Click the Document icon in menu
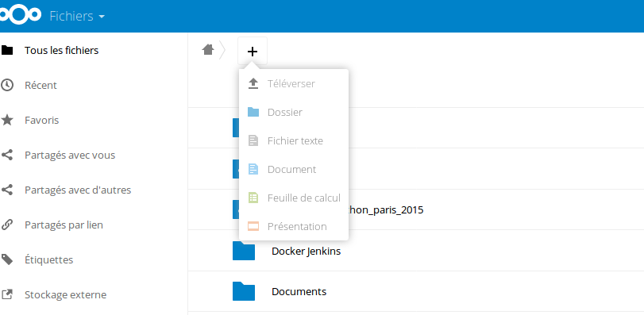Image resolution: width=644 pixels, height=315 pixels. [x=253, y=169]
